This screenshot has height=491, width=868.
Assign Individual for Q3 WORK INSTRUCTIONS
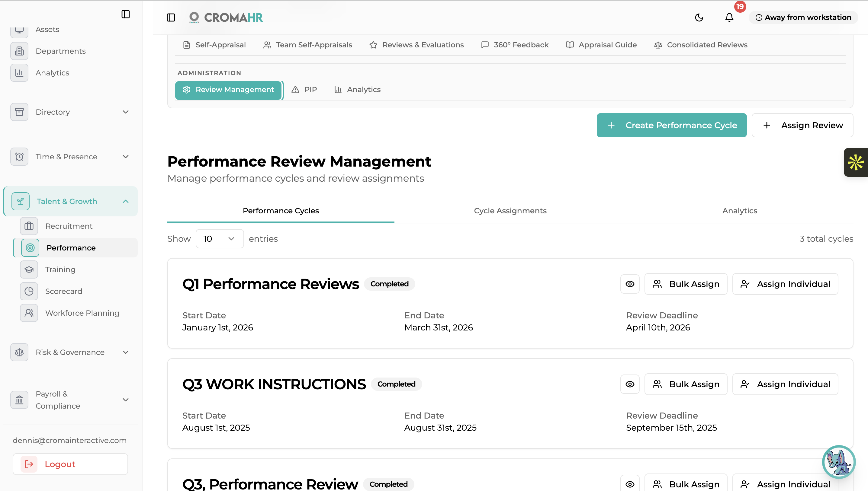(785, 384)
